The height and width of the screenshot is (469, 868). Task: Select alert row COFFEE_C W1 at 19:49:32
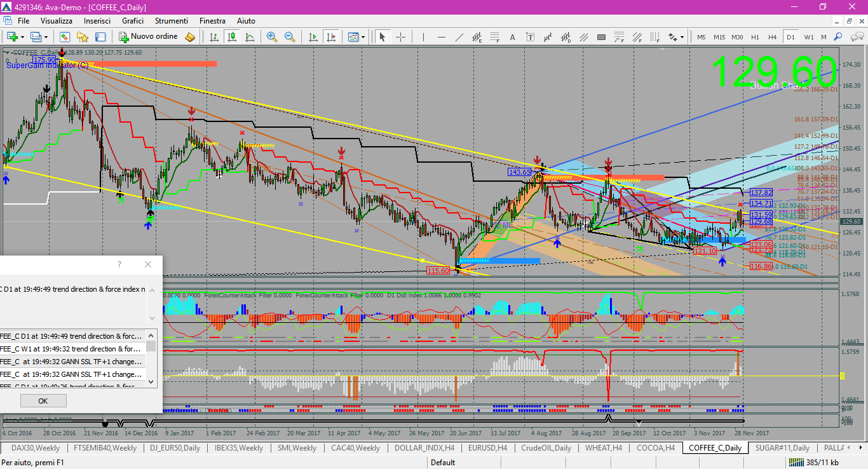[x=72, y=349]
